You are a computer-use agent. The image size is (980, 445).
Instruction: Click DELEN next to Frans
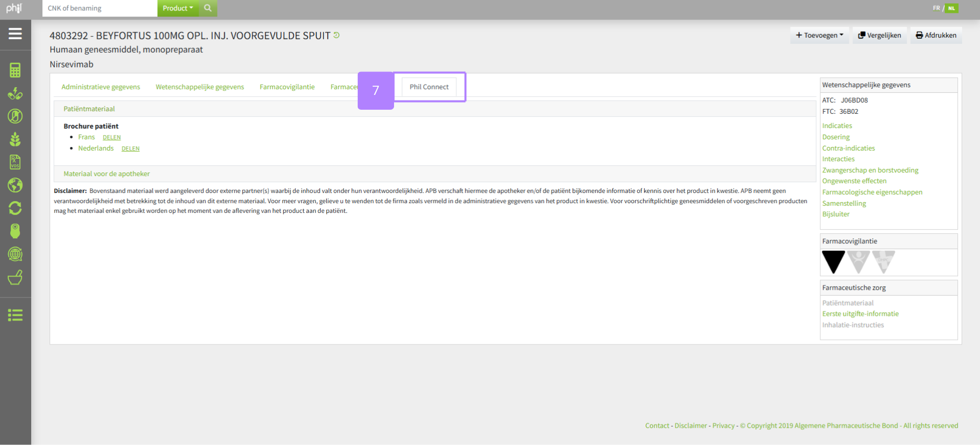click(112, 137)
